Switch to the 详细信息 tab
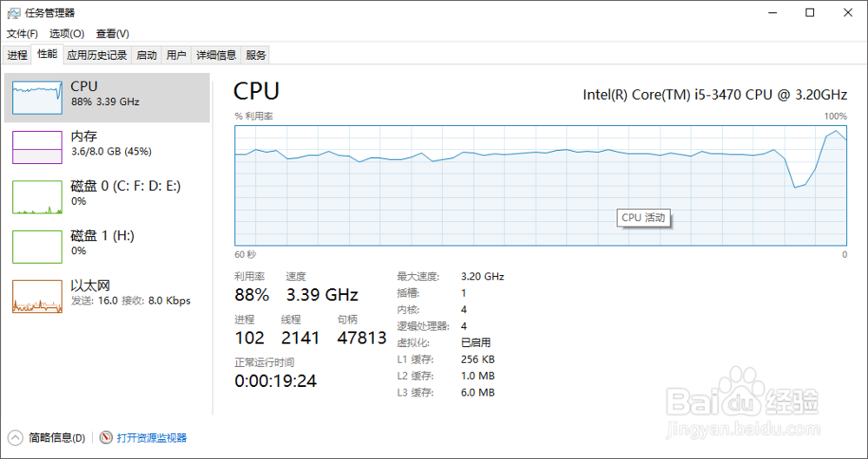Screen dimensions: 868x459 pos(216,55)
